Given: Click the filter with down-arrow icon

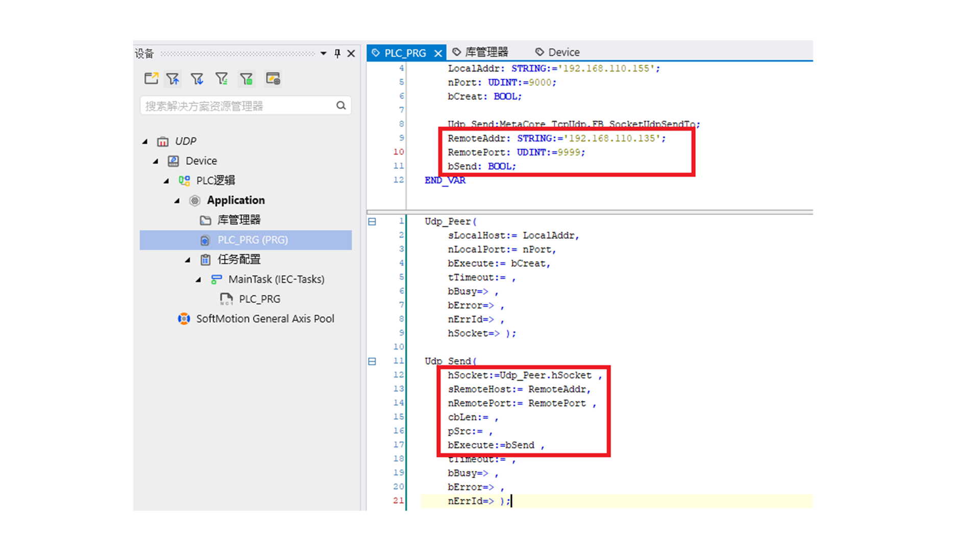Looking at the screenshot, I should point(197,79).
